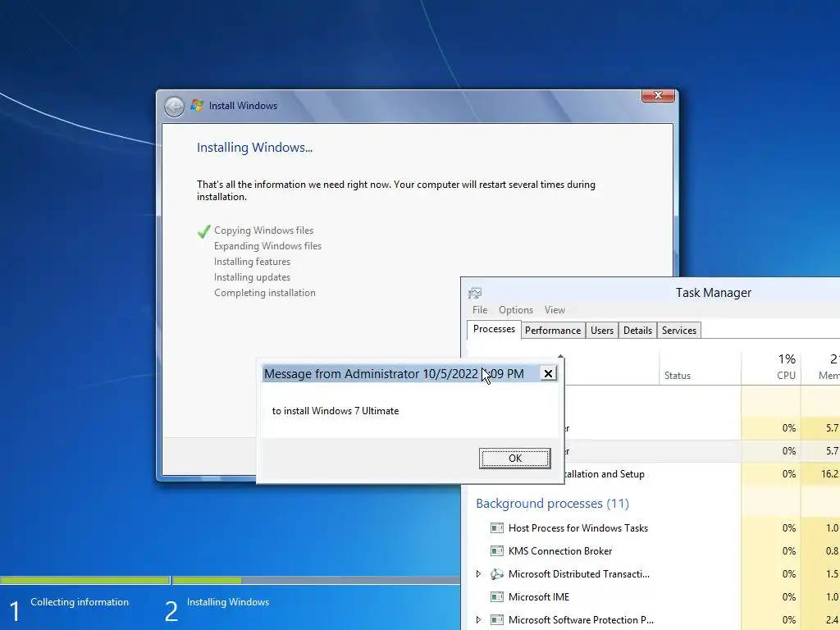840x630 pixels.
Task: Switch to the Users tab
Action: tap(601, 331)
